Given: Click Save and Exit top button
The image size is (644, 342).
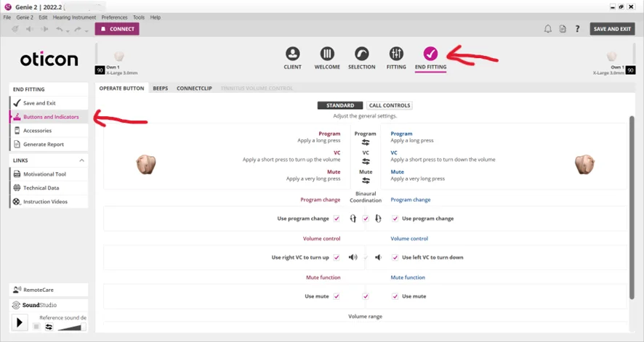Looking at the screenshot, I should (x=612, y=29).
